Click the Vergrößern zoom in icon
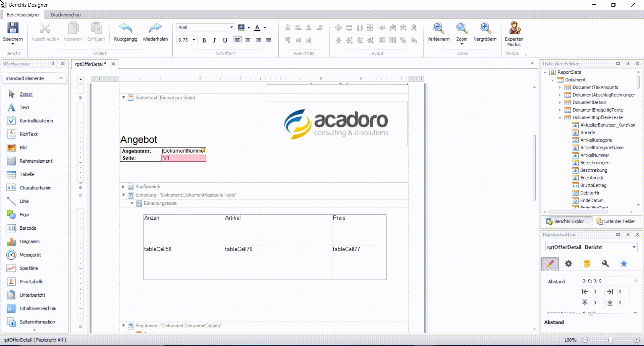Viewport: 644px width, 346px height. click(x=485, y=28)
